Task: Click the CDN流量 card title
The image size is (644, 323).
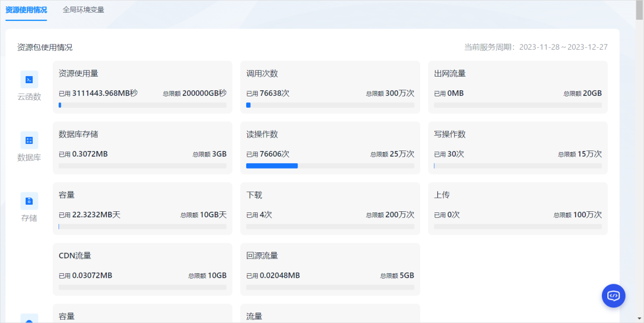Action: point(75,256)
